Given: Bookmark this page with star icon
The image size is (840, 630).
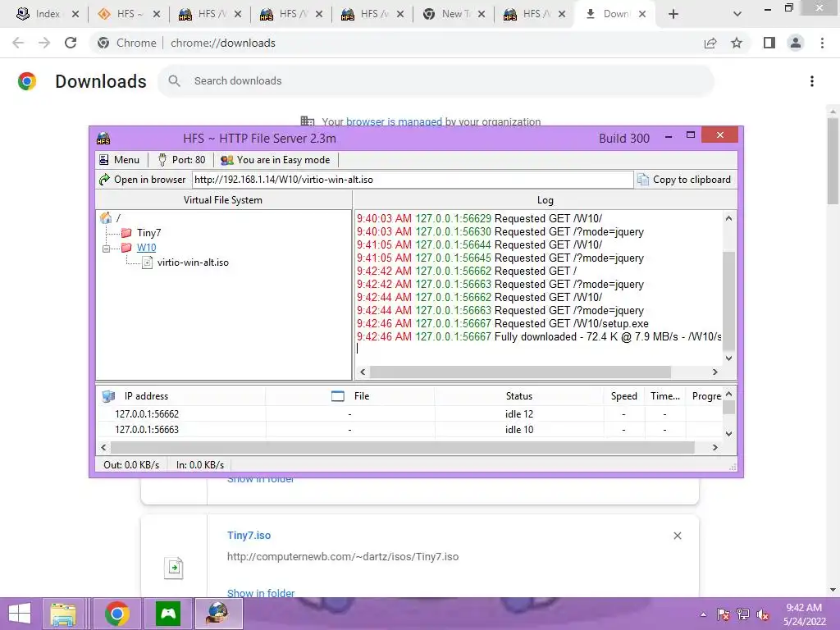Looking at the screenshot, I should click(x=737, y=43).
